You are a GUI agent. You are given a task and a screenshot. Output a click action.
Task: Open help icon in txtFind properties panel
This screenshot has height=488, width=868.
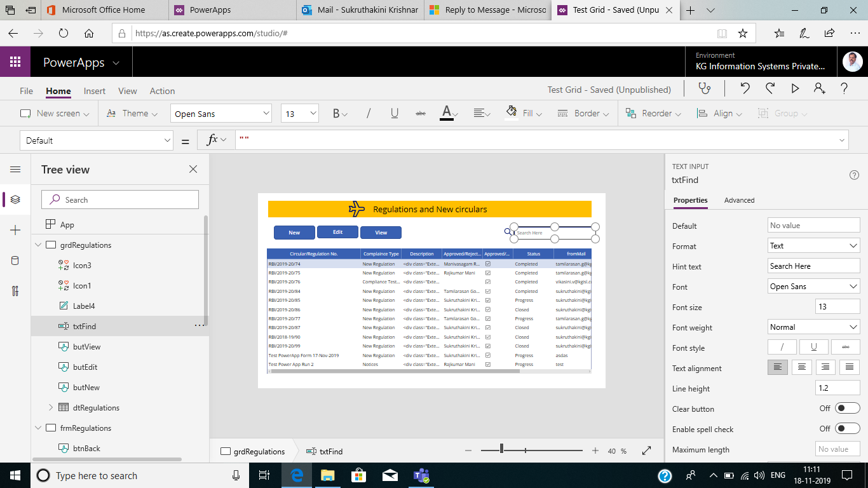point(854,175)
